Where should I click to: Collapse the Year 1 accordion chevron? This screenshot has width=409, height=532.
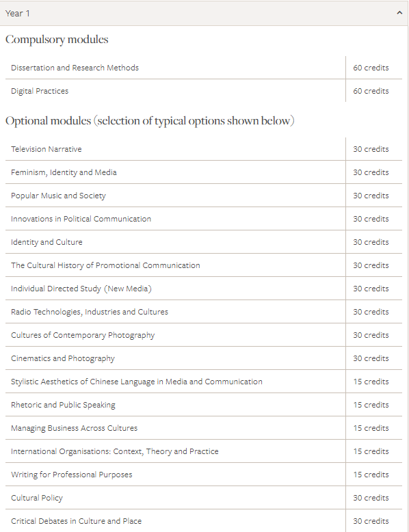coord(399,13)
